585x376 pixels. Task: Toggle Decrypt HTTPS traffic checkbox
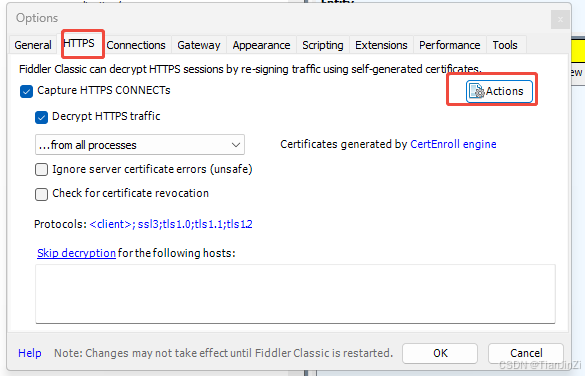[x=41, y=117]
